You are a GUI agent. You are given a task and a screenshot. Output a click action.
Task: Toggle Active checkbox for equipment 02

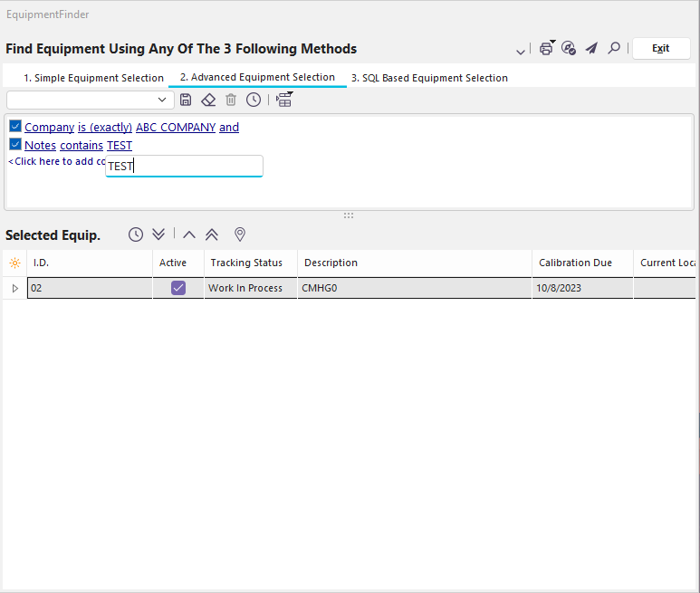click(x=178, y=288)
